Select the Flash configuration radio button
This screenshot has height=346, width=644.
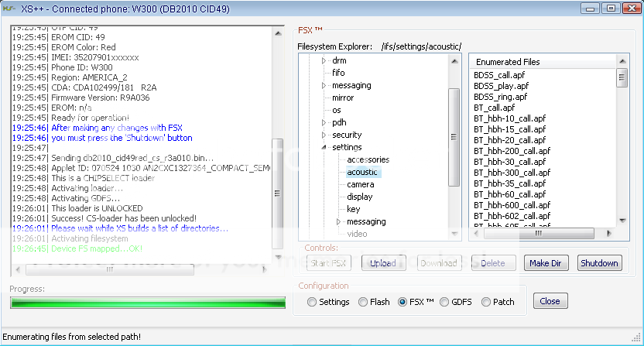363,302
